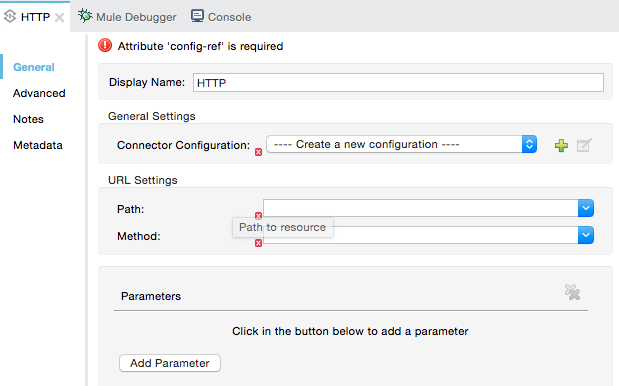Screen dimensions: 619x386
Task: Open the Advanced section
Action: coord(39,93)
